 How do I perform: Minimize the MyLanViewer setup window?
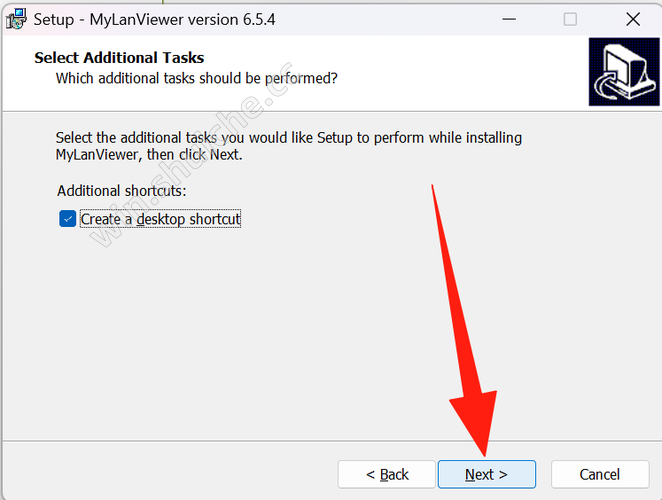[509, 19]
